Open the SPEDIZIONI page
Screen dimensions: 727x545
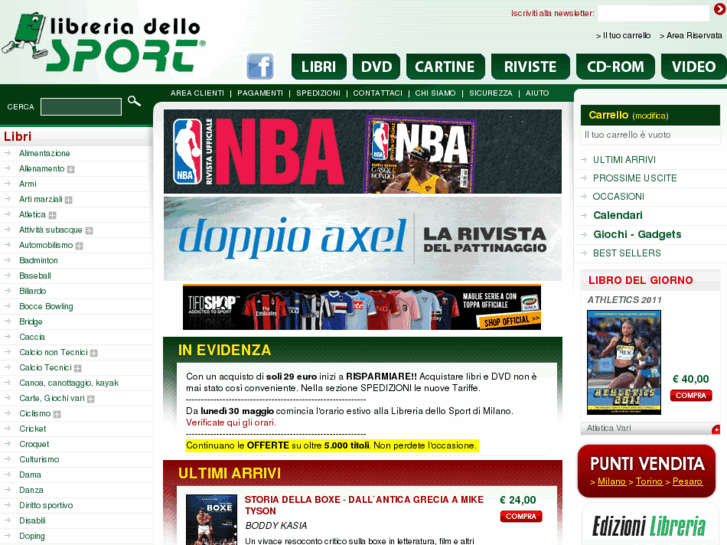319,93
